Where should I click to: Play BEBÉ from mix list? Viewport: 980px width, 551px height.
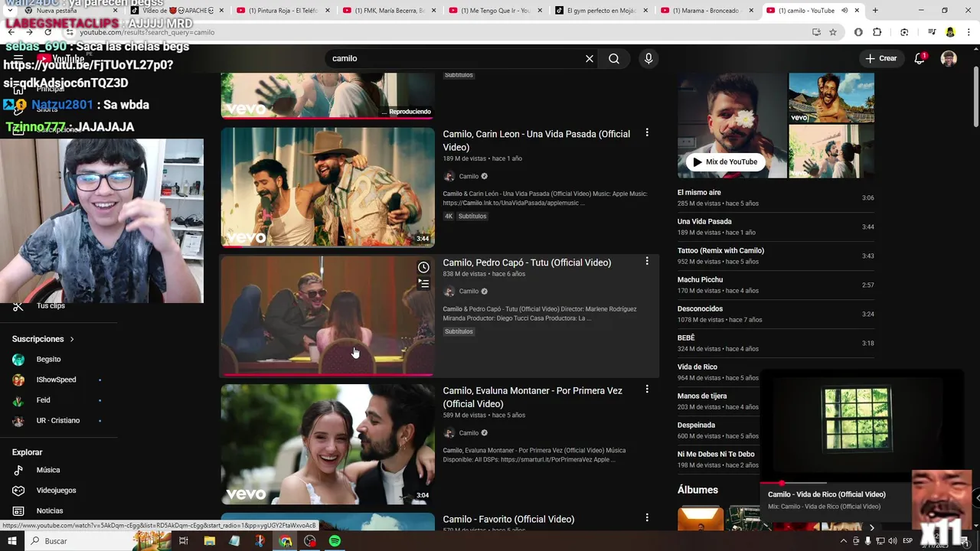pyautogui.click(x=776, y=344)
